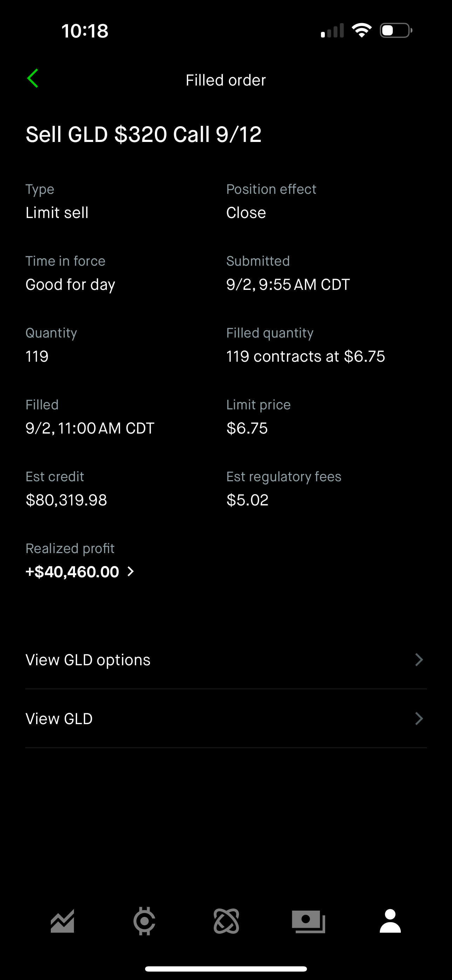This screenshot has width=452, height=980.
Task: Tap the Sell GLD $320 Call heading
Action: pos(143,134)
